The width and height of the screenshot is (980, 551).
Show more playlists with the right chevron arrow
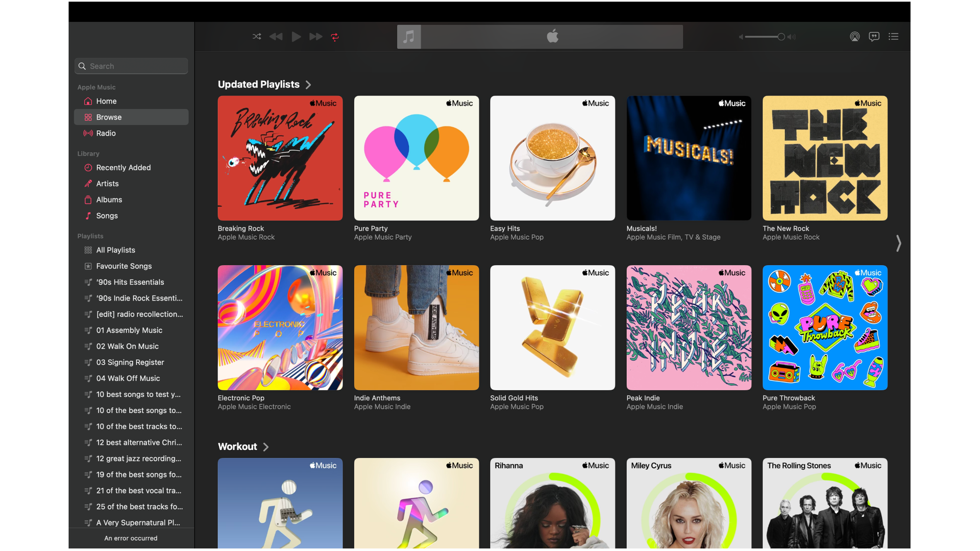coord(898,244)
